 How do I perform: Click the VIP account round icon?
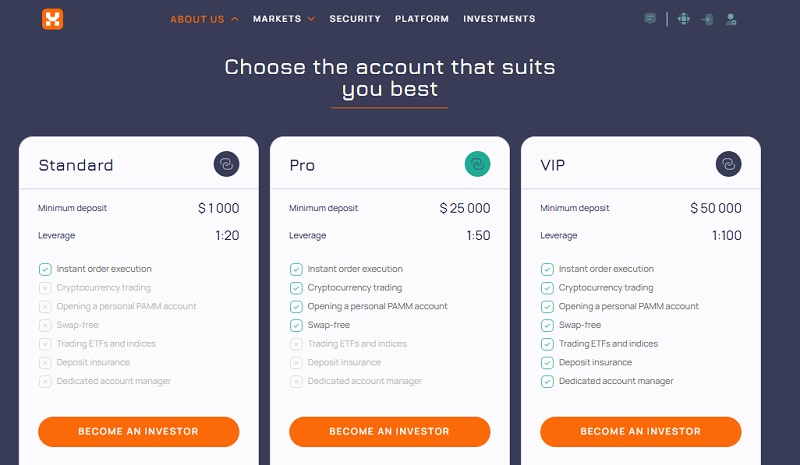728,164
